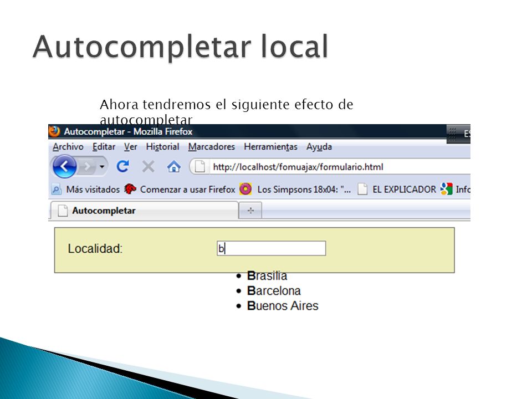Select Buenos Aires from the suggestions

pos(283,306)
